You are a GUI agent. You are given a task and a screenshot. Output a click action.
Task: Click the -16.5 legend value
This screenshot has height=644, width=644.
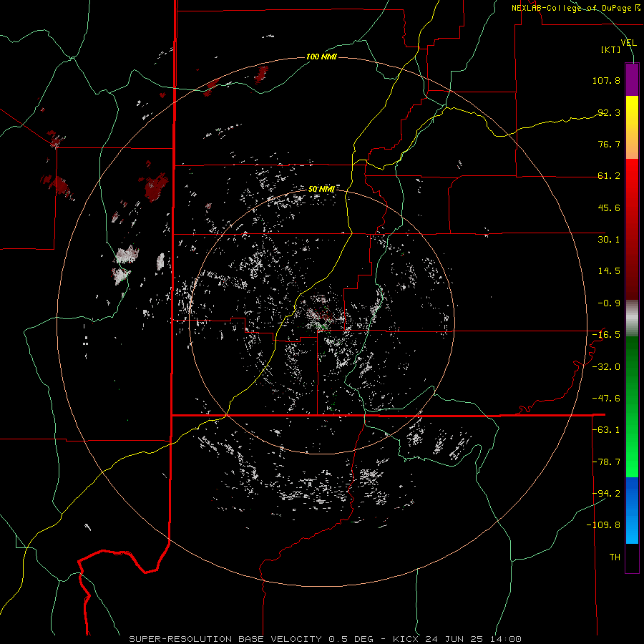click(606, 335)
